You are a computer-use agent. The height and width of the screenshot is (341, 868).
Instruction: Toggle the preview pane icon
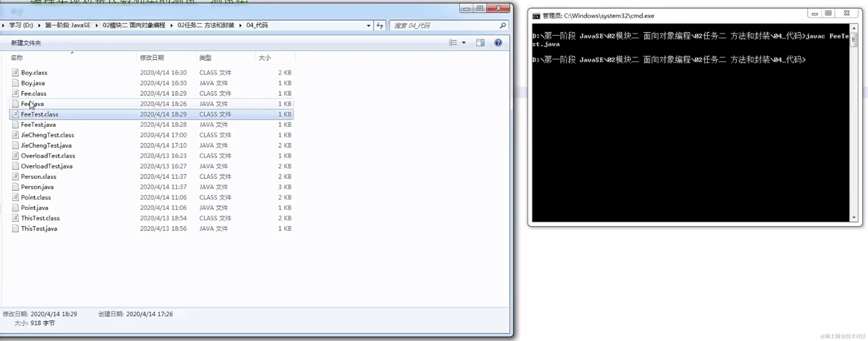tap(480, 43)
